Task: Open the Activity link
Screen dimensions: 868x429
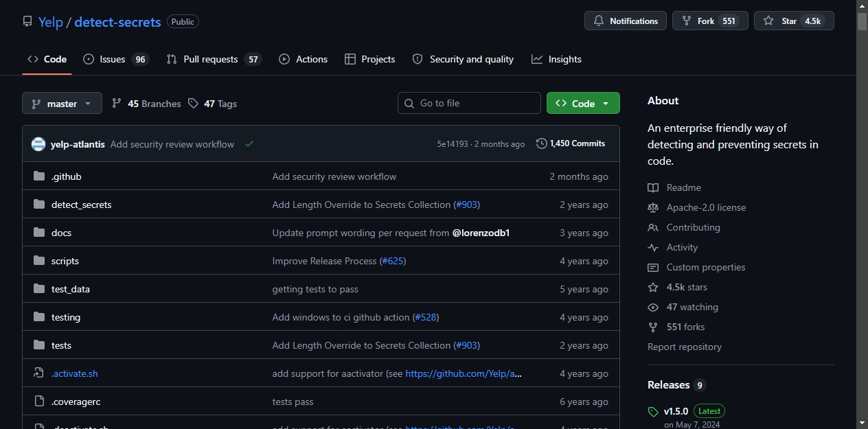Action: tap(672, 247)
